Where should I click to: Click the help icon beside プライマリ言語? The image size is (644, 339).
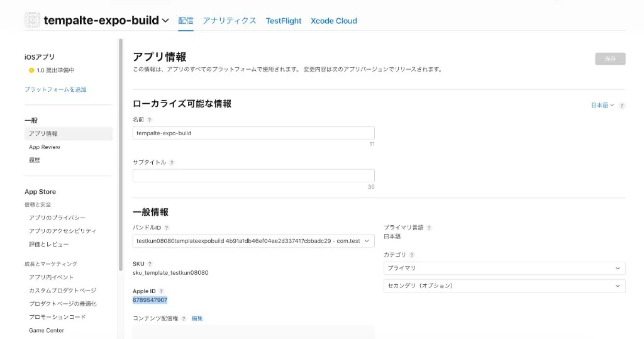click(x=429, y=228)
